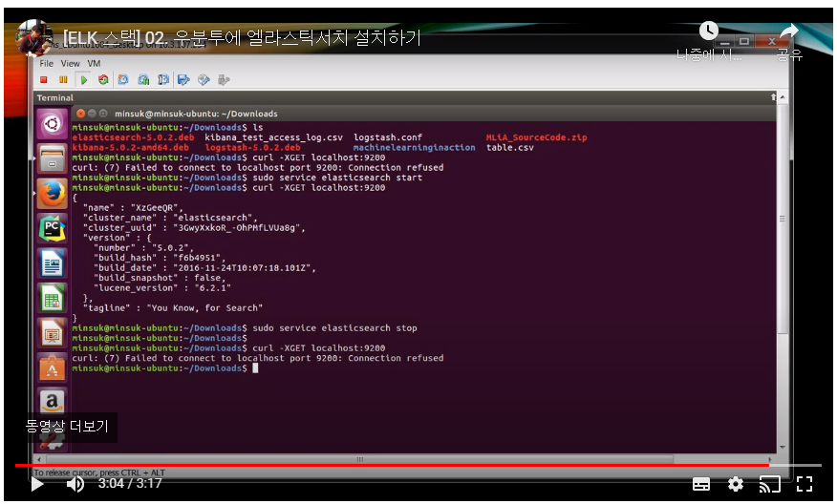Click the terminal cursor at last prompt
837x504 pixels.
[255, 368]
